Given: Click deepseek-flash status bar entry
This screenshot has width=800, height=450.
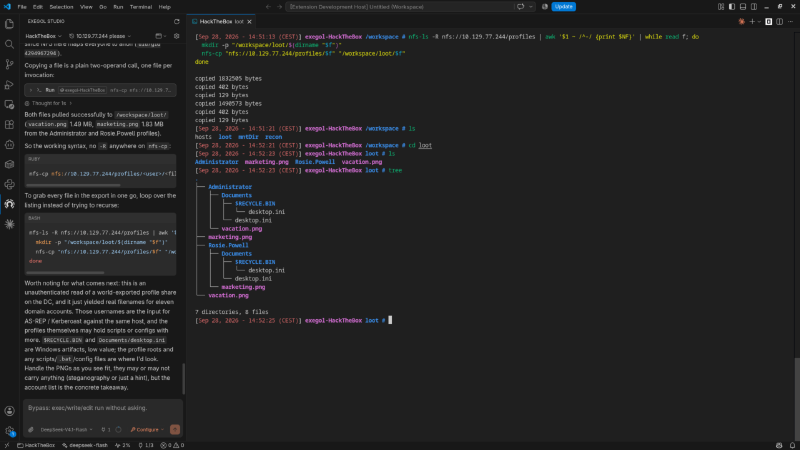Looking at the screenshot, I should click(85, 445).
